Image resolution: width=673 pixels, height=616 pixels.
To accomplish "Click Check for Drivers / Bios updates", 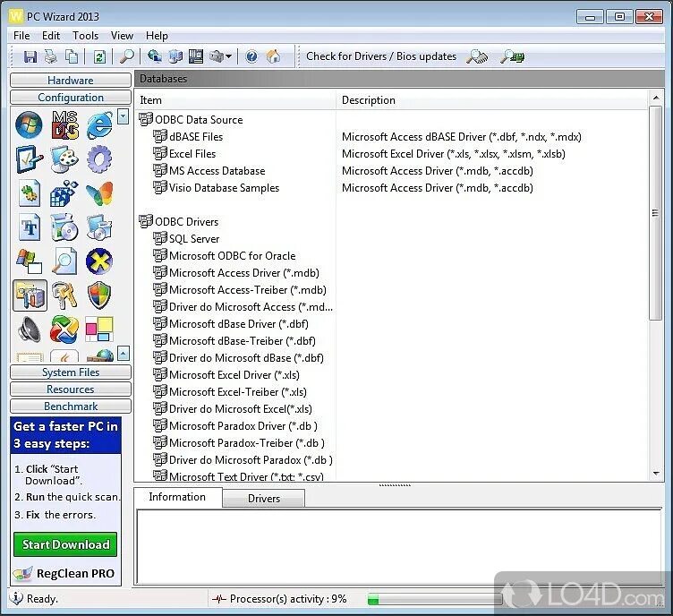I will point(381,56).
